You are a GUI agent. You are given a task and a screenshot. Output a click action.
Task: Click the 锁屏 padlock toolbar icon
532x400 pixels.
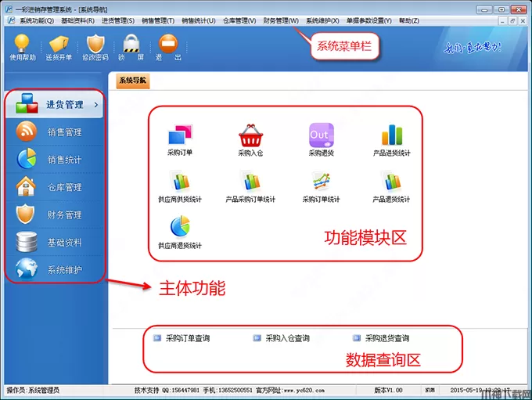tap(131, 48)
